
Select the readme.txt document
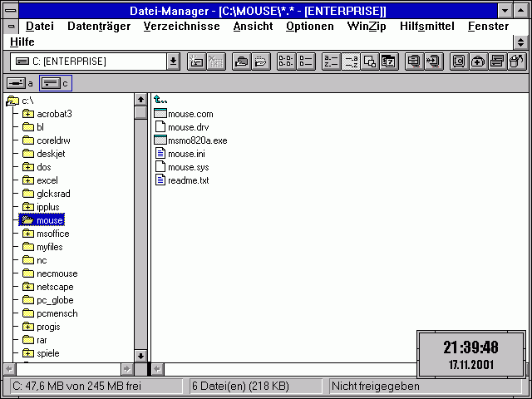coord(160,180)
